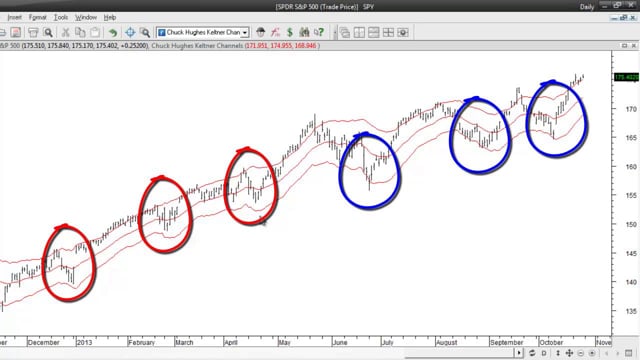Open the System Tester dollar icon
This screenshot has height=360, width=640.
pos(290,32)
